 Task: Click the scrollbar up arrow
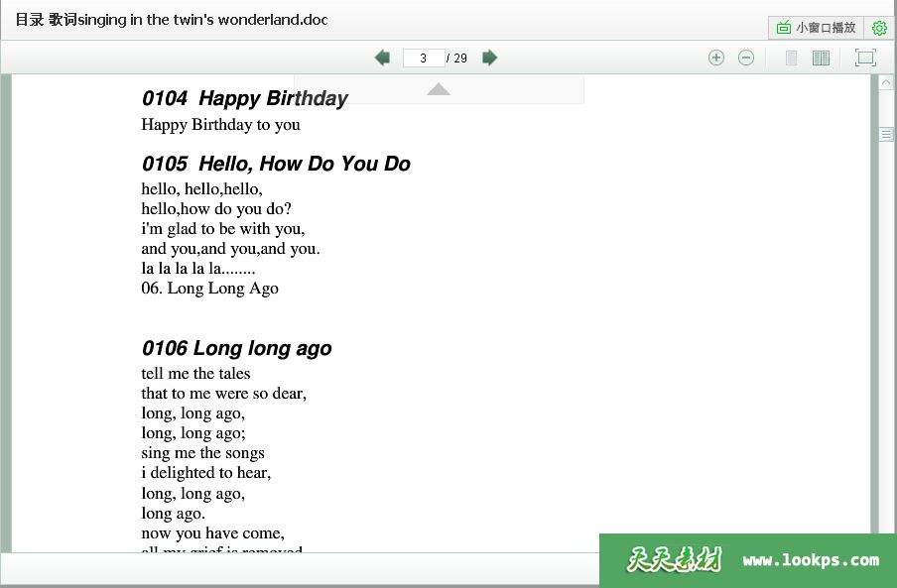click(x=886, y=82)
